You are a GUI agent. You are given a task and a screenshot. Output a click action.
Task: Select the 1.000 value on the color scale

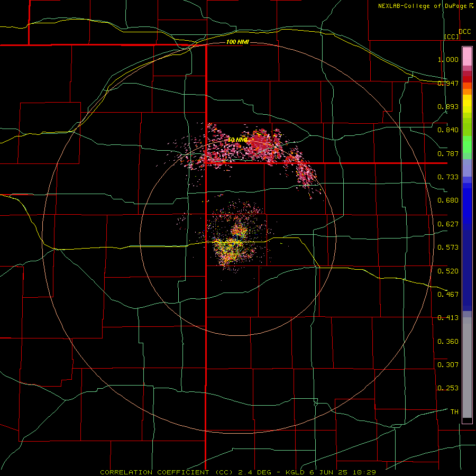448,59
